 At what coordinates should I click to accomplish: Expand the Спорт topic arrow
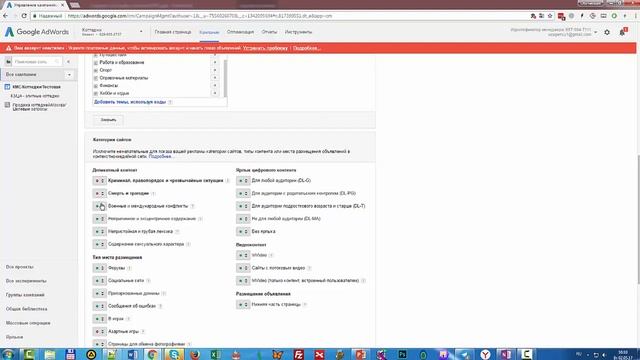tap(215, 70)
